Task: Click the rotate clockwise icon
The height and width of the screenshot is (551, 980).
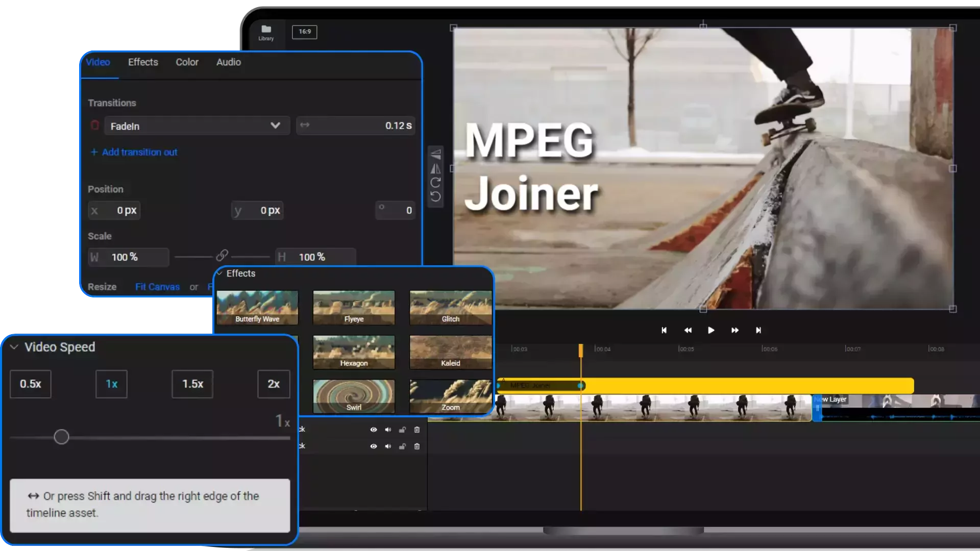Action: 435,182
